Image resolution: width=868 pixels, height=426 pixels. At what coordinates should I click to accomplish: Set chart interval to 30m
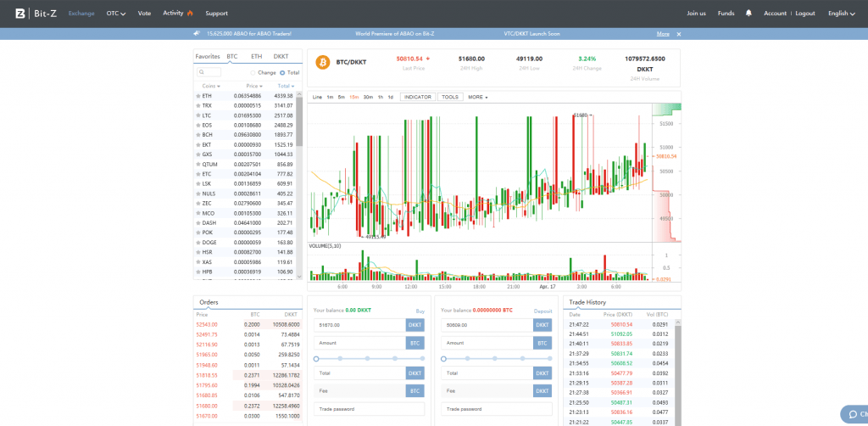click(368, 97)
